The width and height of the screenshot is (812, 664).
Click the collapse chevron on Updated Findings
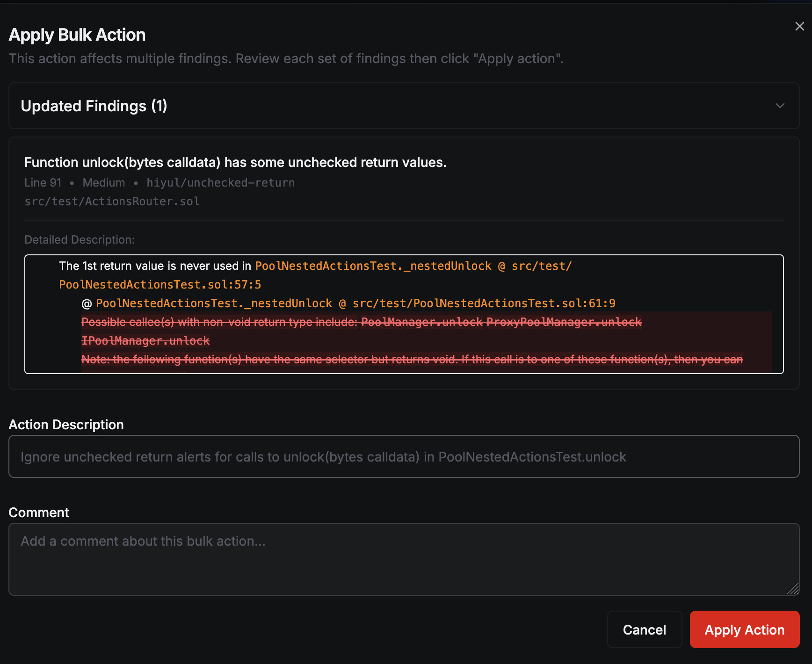[780, 106]
